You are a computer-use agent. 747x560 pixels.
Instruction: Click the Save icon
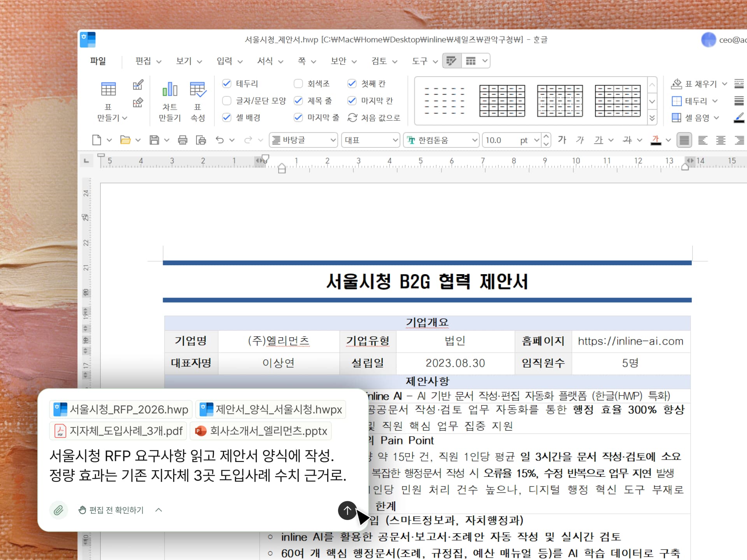click(x=154, y=140)
